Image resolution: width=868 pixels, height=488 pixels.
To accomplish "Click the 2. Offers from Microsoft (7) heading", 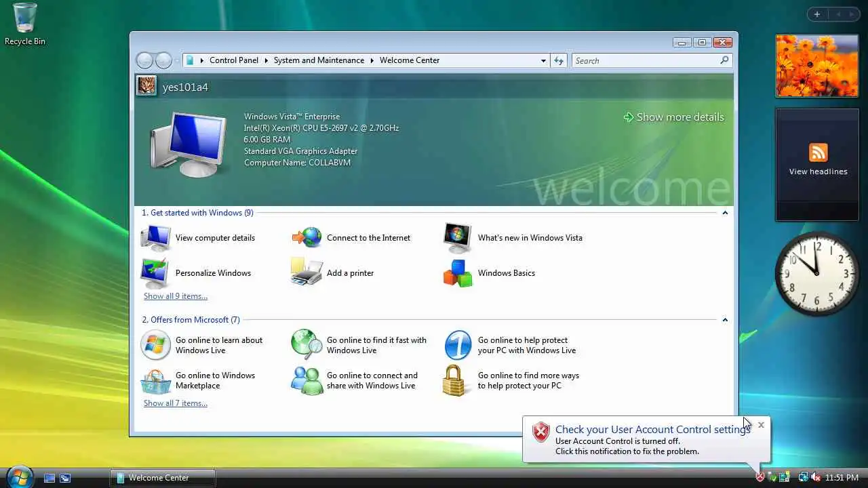I will coord(191,320).
